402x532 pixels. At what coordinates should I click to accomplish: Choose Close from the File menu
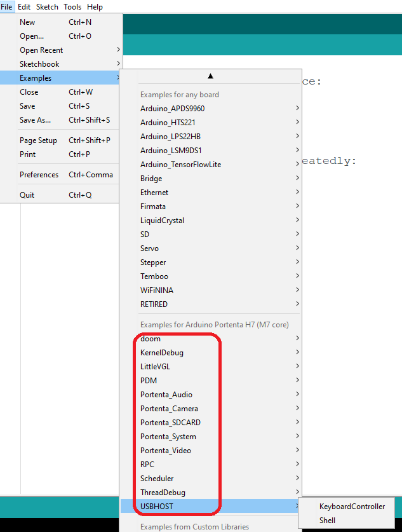[x=60, y=92]
